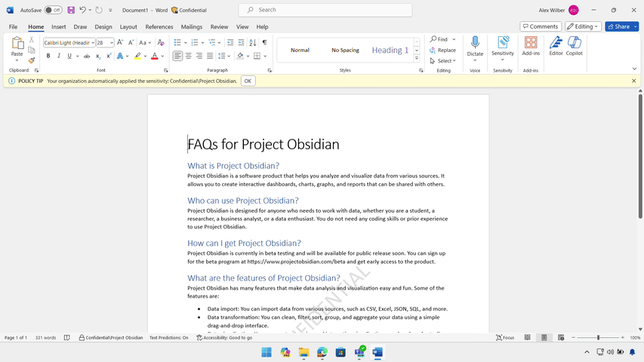Viewport: 644px width, 362px height.
Task: Click the Strikethrough icon
Action: point(87,56)
